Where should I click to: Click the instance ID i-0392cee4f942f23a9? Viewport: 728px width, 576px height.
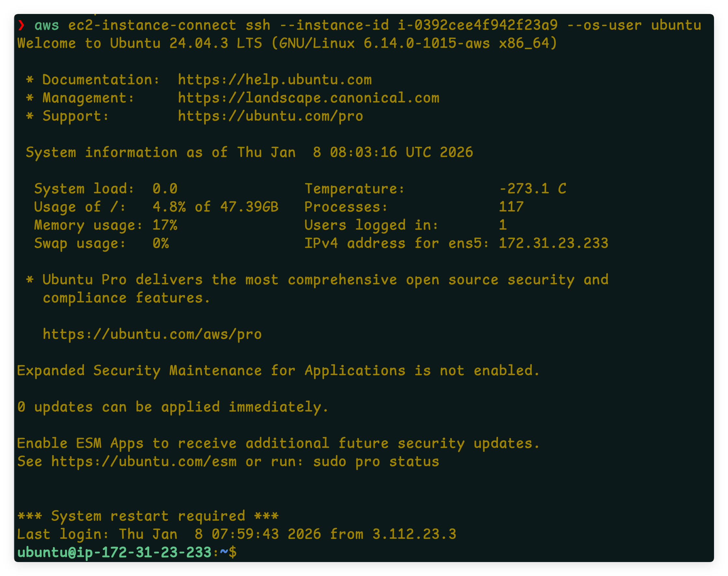point(477,25)
